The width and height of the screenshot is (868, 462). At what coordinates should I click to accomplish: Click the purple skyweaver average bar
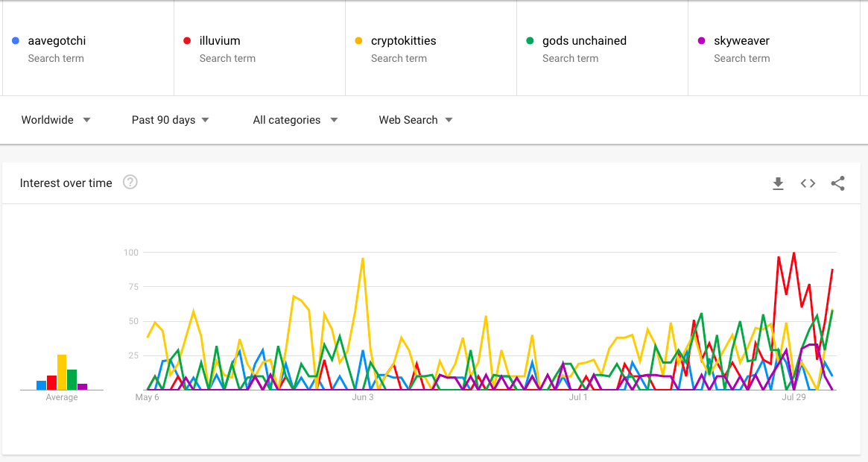[83, 387]
